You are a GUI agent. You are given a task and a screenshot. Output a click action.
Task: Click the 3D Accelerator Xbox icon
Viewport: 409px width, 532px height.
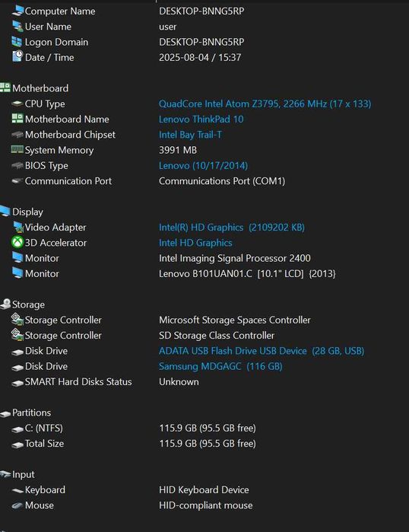pyautogui.click(x=17, y=242)
